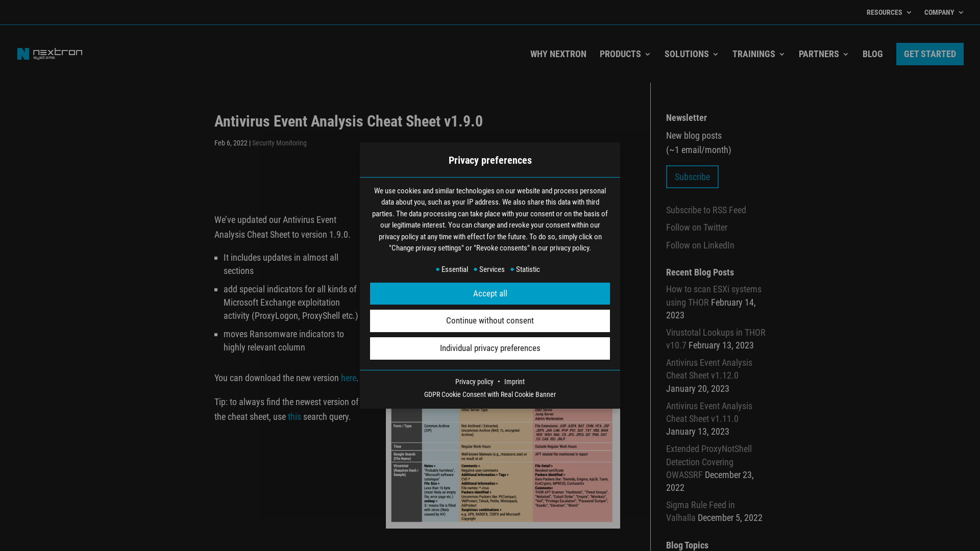Expand the TRAININGS menu

click(758, 54)
